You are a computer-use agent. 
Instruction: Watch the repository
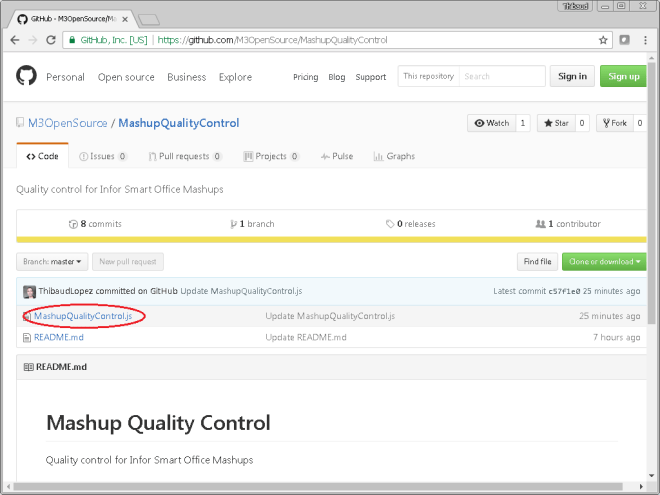[x=492, y=123]
